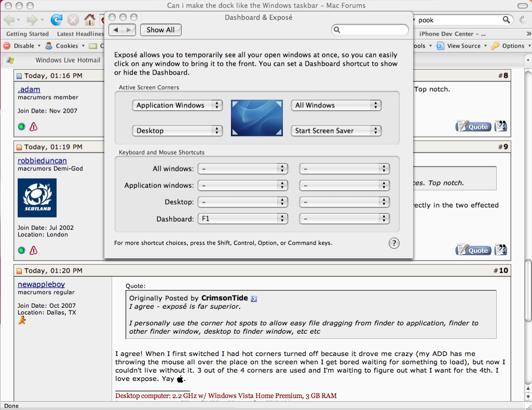Viewport: 532px width, 410px height.
Task: Open All windows mouse shortcut popup
Action: click(x=345, y=169)
